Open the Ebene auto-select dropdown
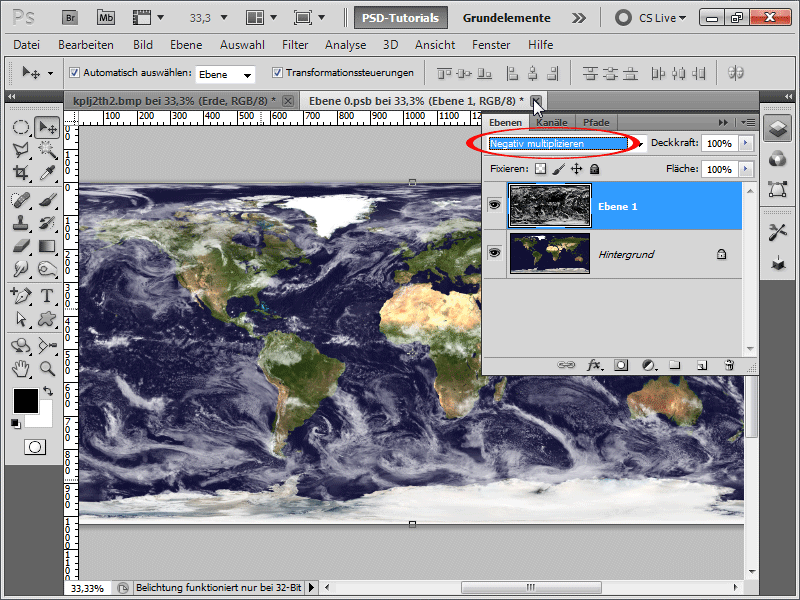This screenshot has width=800, height=600. tap(225, 74)
